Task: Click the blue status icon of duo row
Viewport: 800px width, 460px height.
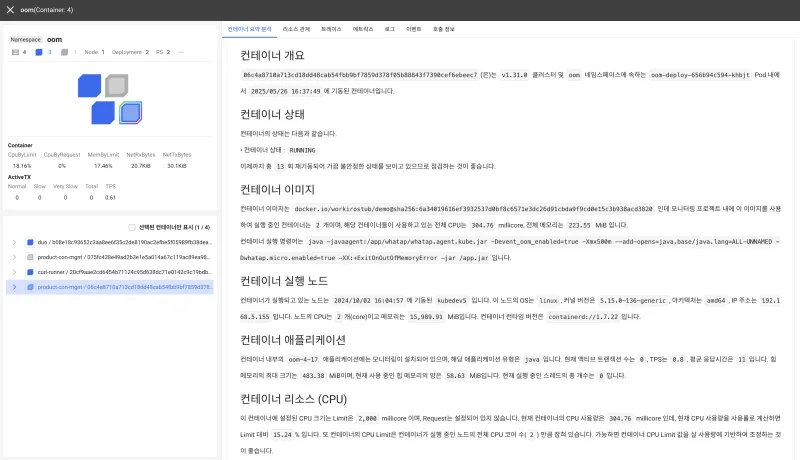Action: tap(30, 242)
